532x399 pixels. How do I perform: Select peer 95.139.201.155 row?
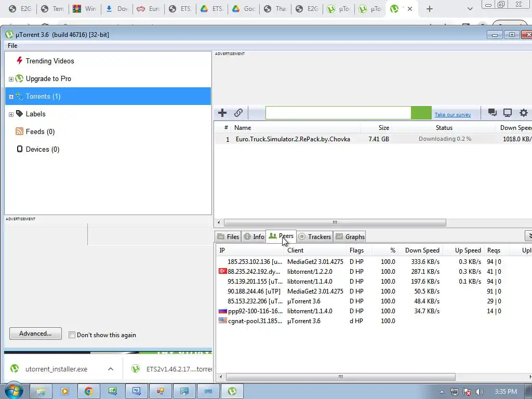coord(373,281)
